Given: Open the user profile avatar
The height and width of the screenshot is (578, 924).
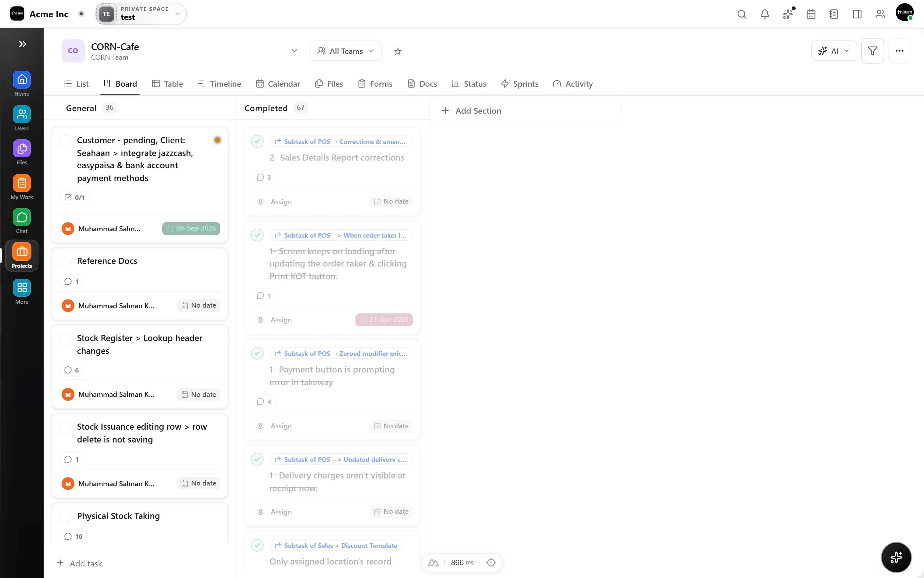Looking at the screenshot, I should [904, 12].
